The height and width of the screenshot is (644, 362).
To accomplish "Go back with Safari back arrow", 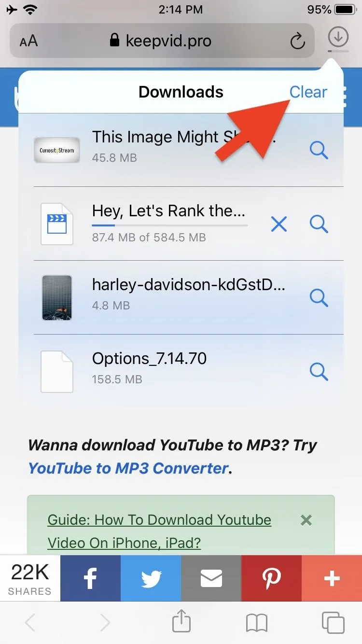I will [x=30, y=623].
